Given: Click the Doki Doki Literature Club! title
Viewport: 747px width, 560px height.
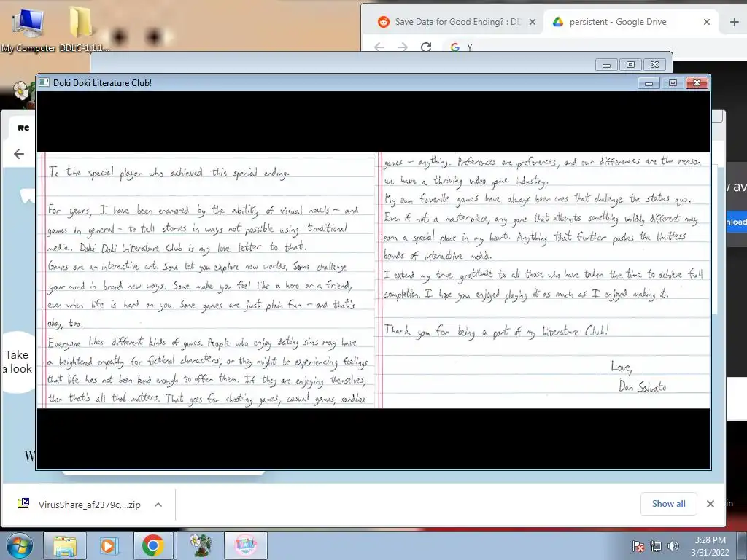Looking at the screenshot, I should pos(102,83).
